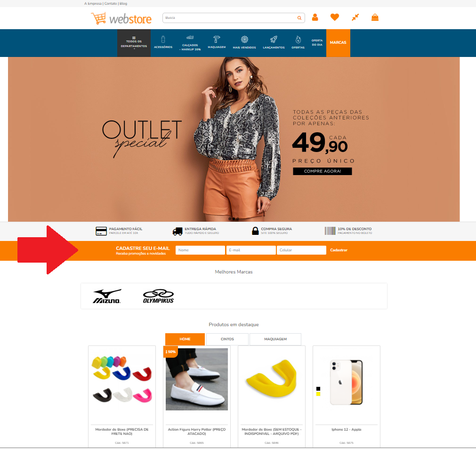
Task: Open the wishlist heart icon
Action: (335, 17)
